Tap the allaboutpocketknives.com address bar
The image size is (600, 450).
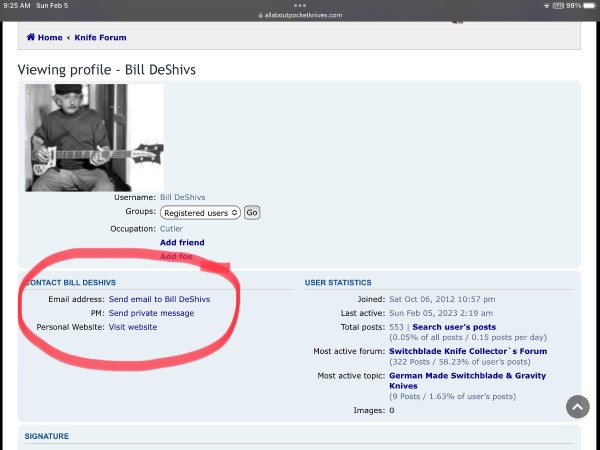(x=300, y=15)
